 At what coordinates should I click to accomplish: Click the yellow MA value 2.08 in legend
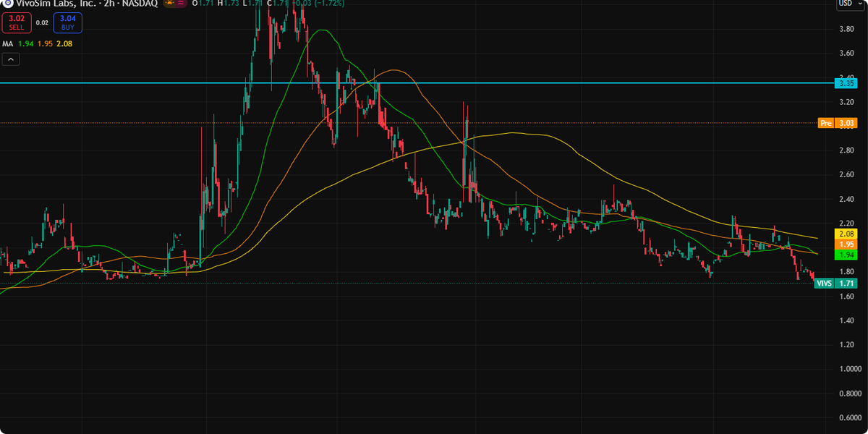(x=64, y=43)
